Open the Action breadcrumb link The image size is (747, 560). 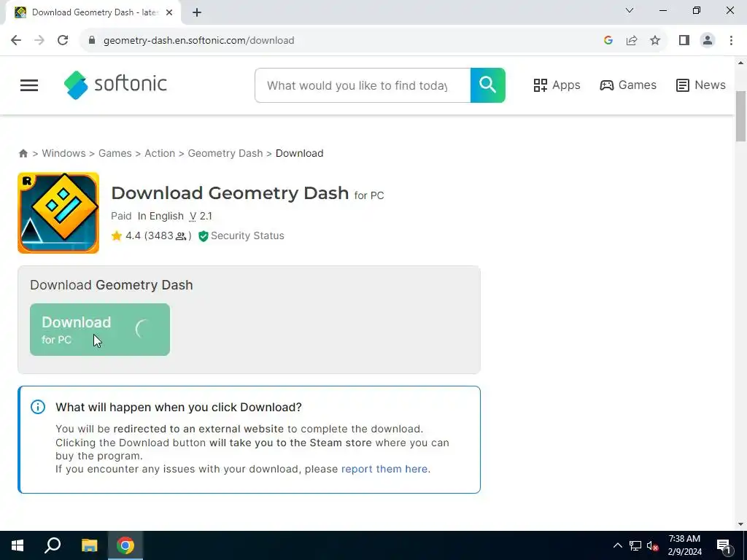pos(160,153)
